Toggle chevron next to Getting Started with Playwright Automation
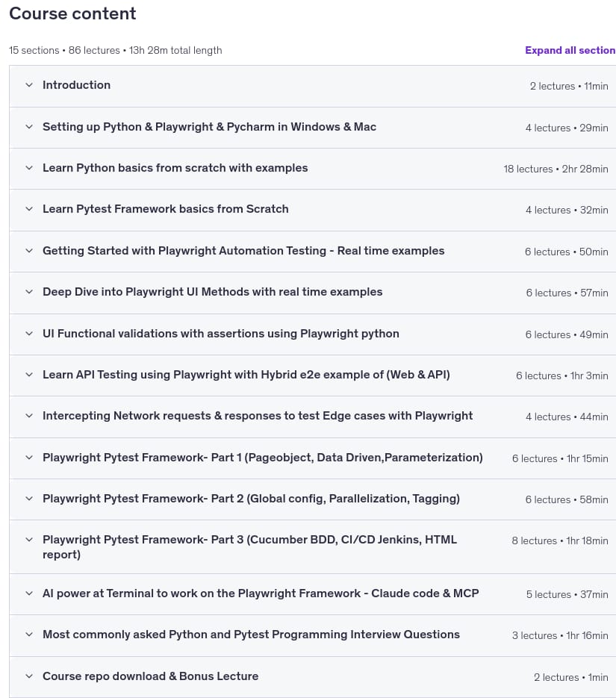Image resolution: width=616 pixels, height=698 pixels. pos(29,251)
